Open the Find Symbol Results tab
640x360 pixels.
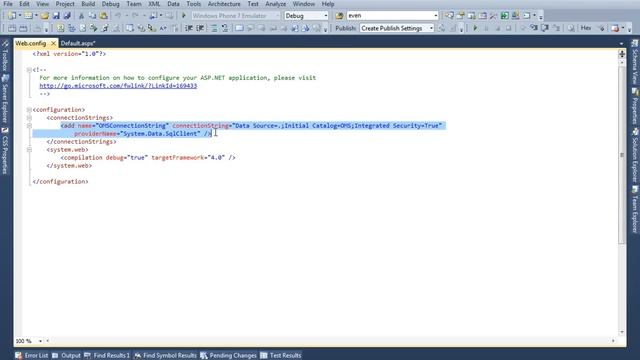click(x=165, y=356)
